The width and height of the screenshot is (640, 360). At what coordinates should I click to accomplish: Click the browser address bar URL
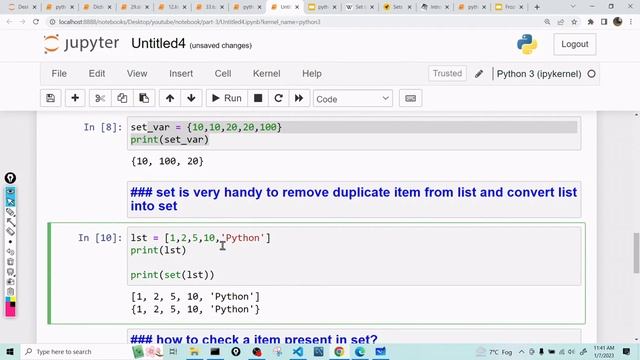[x=189, y=22]
